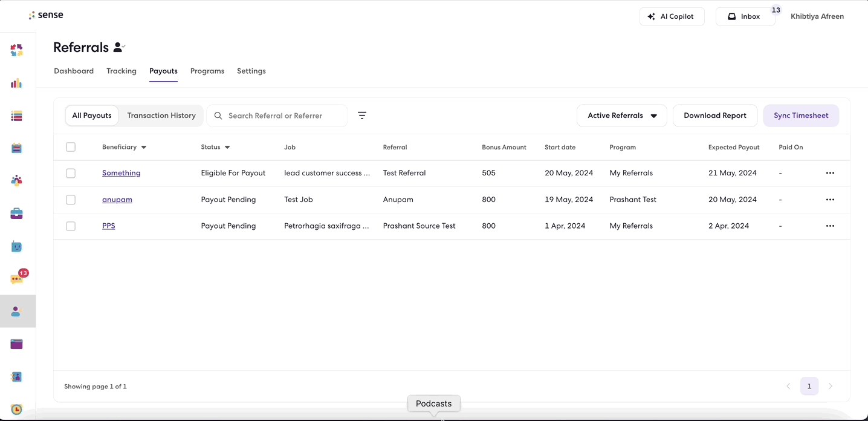This screenshot has width=868, height=421.
Task: Click the Podcasts tooltip label
Action: coord(434,403)
